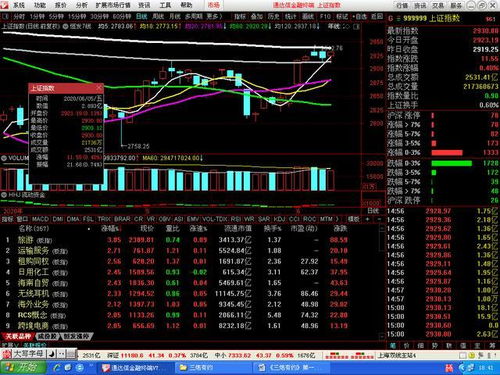Switch to the 成份股 tab
Image resolution: width=500 pixels, height=375 pixels.
pos(47,336)
